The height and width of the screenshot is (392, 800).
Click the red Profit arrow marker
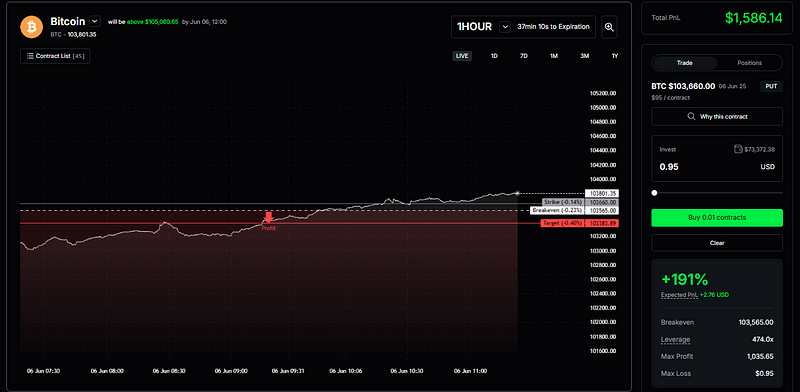pyautogui.click(x=269, y=217)
